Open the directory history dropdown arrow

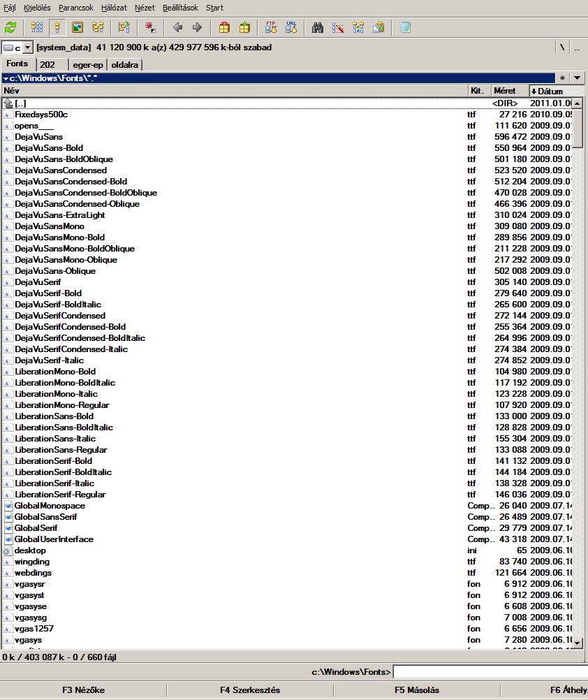(578, 78)
